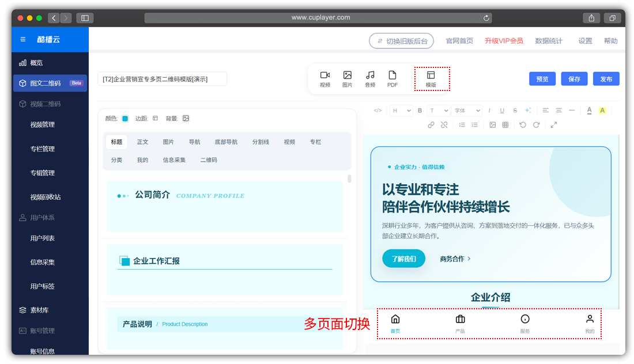The image size is (634, 364).
Task: Select the 底部导航 component tab
Action: [x=226, y=142]
